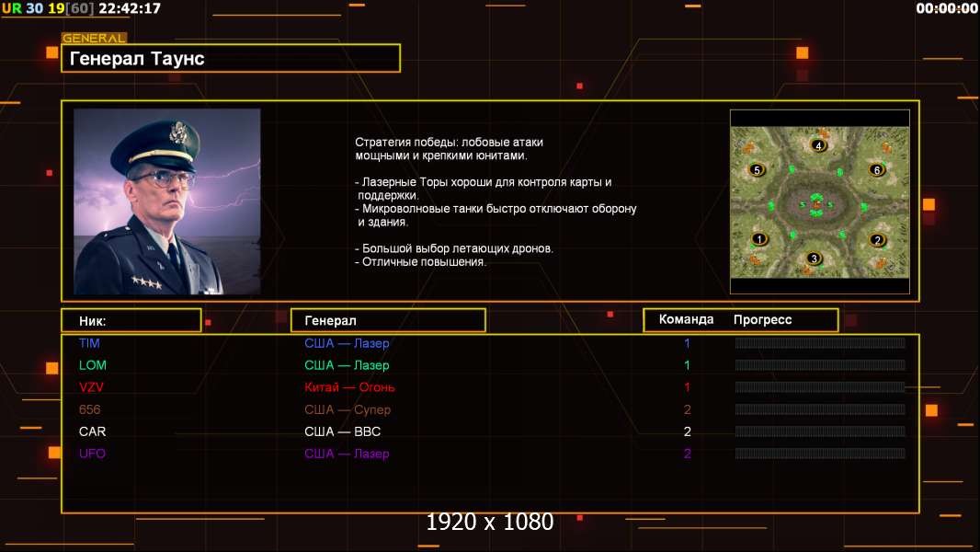
Task: Click VZV's team number
Action: [x=687, y=387]
